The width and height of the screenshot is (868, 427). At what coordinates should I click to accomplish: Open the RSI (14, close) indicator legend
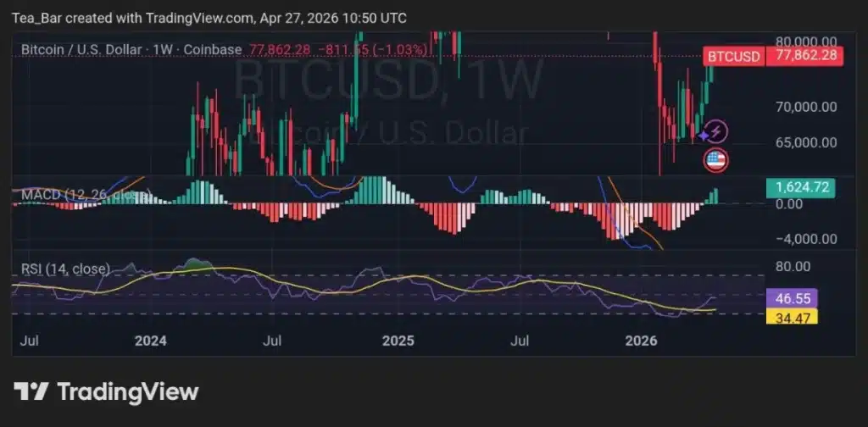point(65,269)
